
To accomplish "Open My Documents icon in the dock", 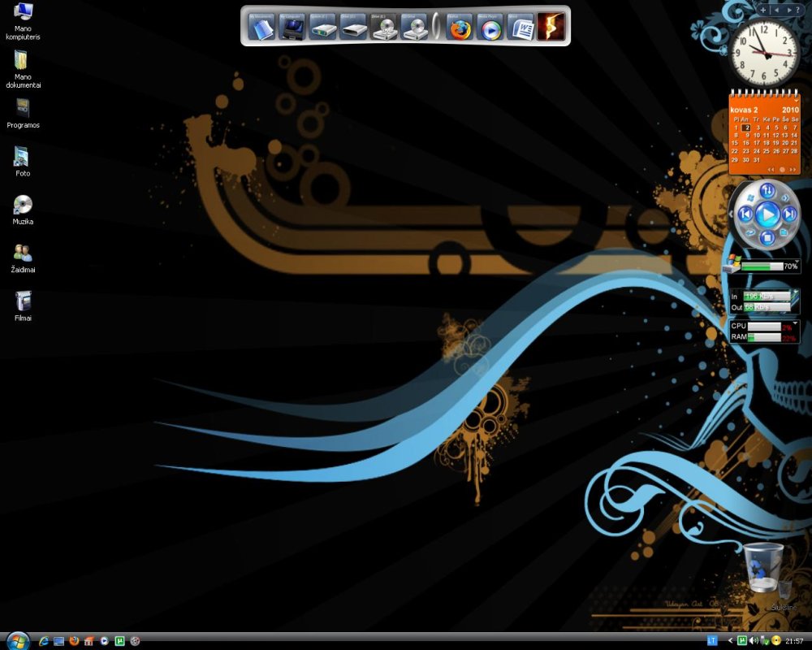I will (261, 28).
